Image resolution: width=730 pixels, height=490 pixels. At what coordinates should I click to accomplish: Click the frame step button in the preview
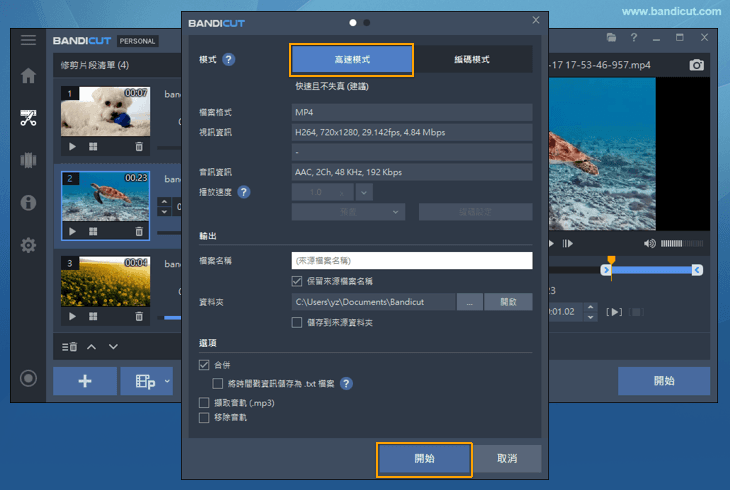[568, 244]
